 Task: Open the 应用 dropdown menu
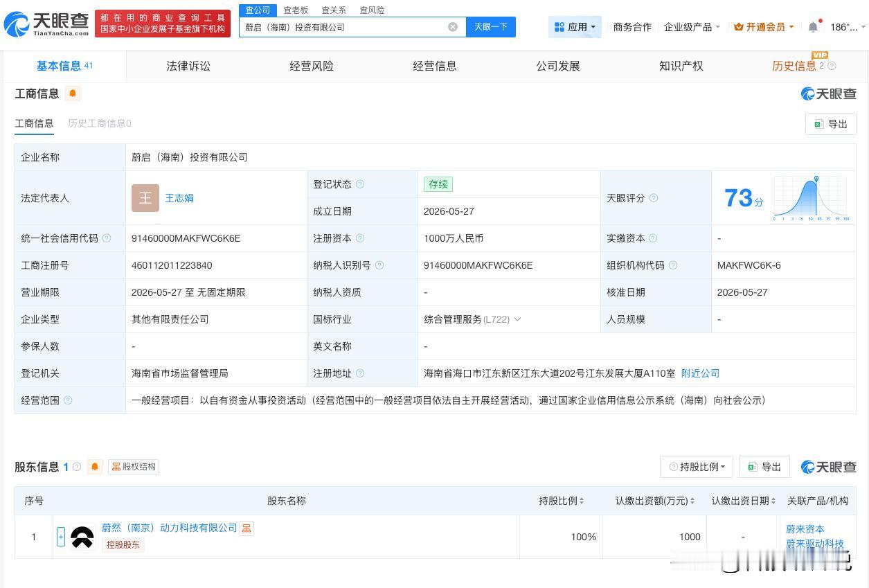point(575,27)
